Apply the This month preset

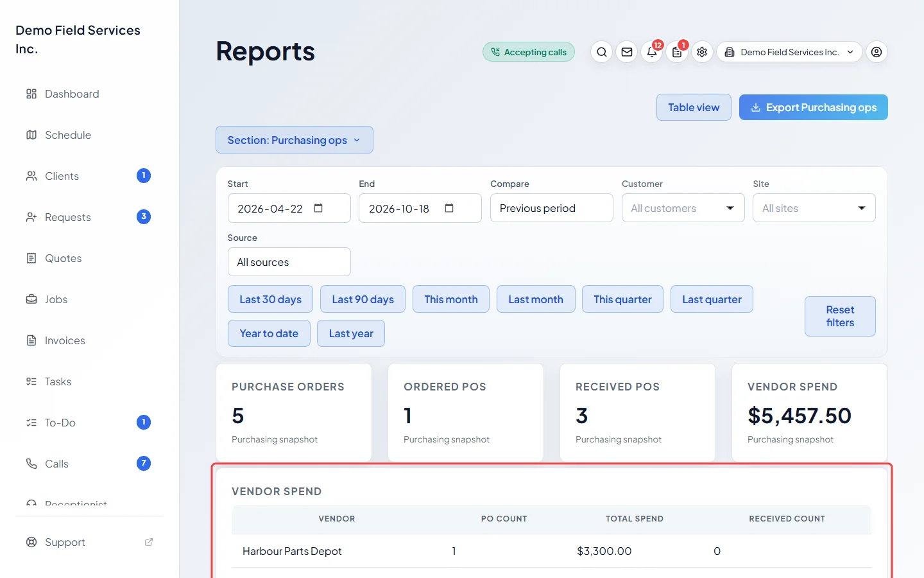pos(450,299)
